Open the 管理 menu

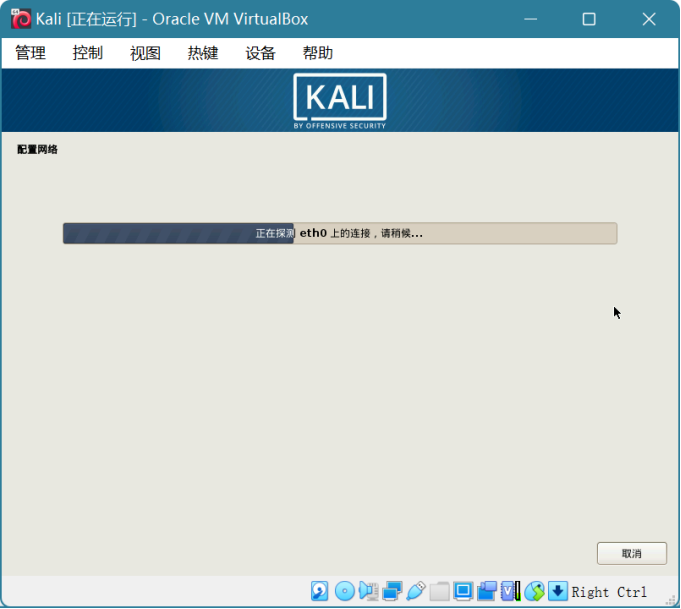click(30, 53)
